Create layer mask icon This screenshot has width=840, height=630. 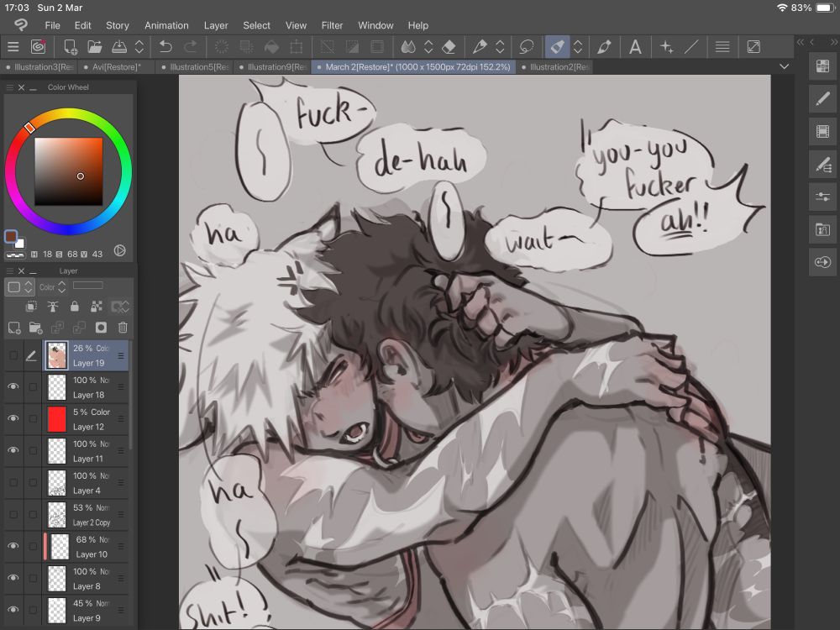[x=101, y=328]
